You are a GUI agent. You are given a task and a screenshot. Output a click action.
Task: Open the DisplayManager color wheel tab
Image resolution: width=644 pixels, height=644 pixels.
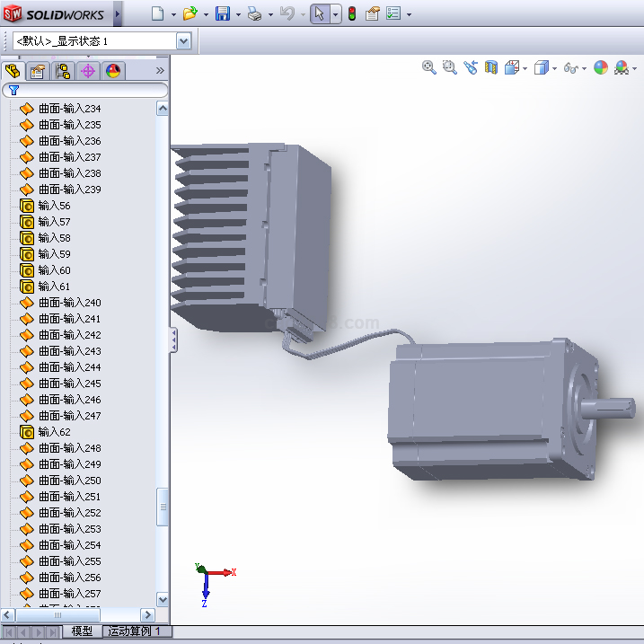[113, 72]
